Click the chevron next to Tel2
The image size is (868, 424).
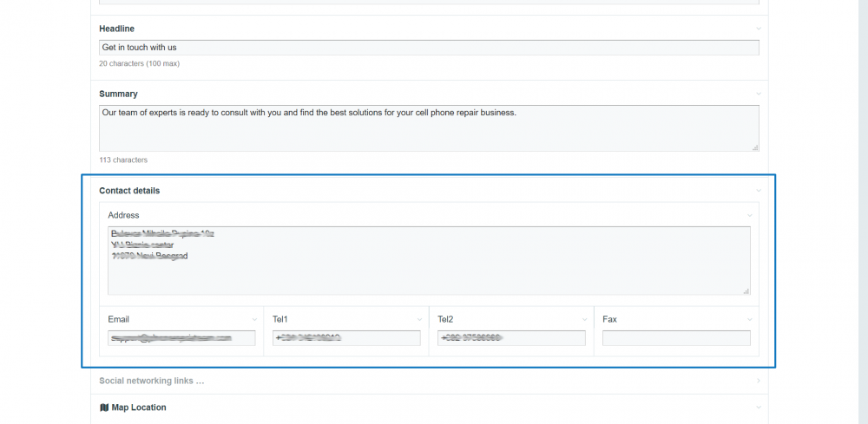pos(584,319)
